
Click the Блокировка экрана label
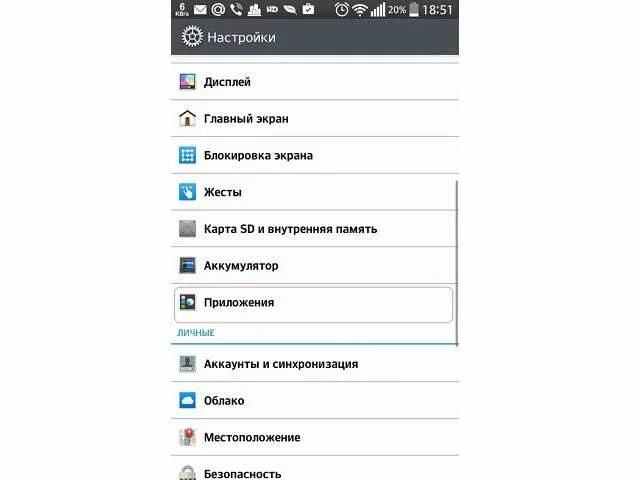(x=258, y=156)
